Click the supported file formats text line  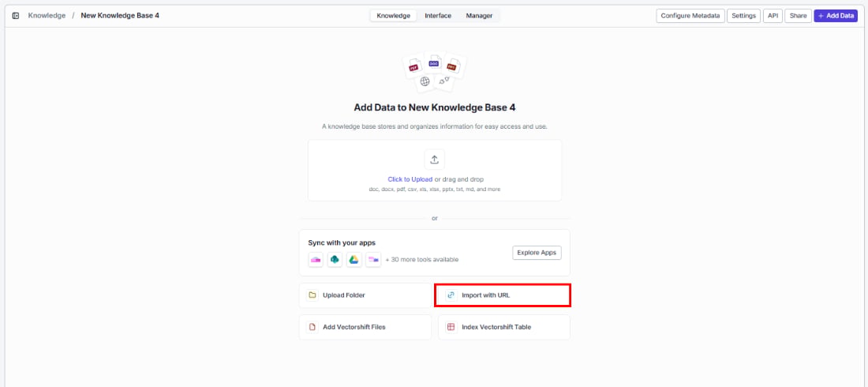pos(435,189)
